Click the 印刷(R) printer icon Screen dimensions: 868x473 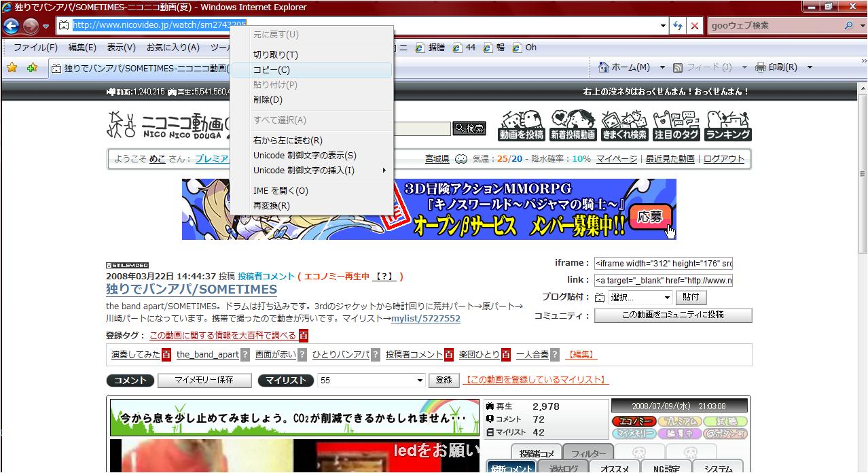pos(761,67)
